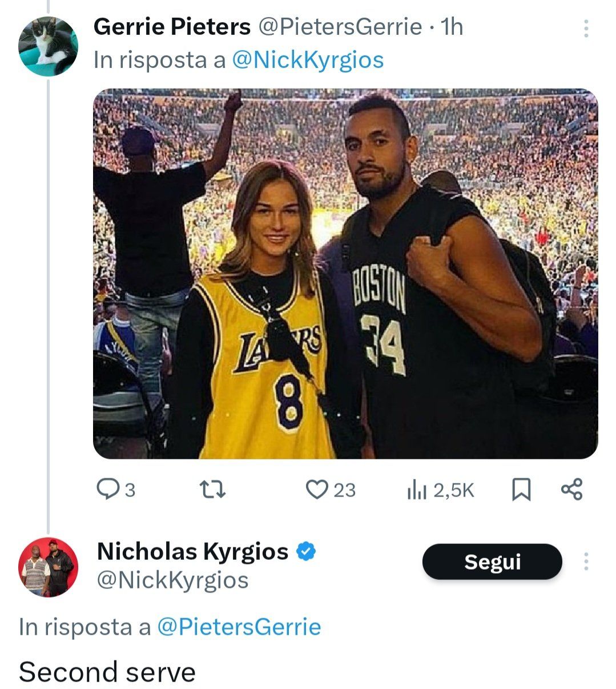Like the tweet with 23 likes

pos(331,490)
